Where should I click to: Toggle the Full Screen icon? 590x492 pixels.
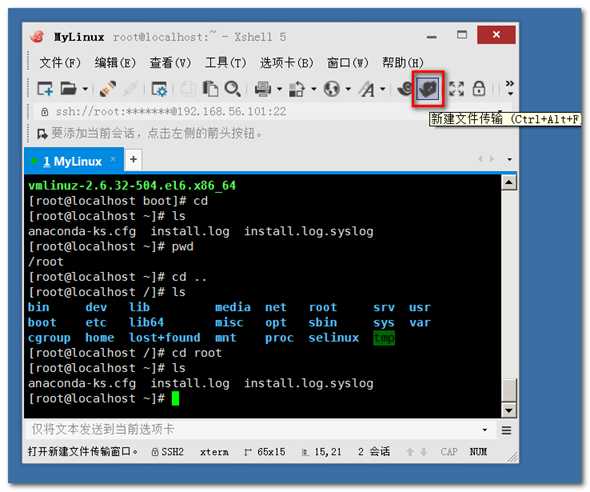[456, 89]
